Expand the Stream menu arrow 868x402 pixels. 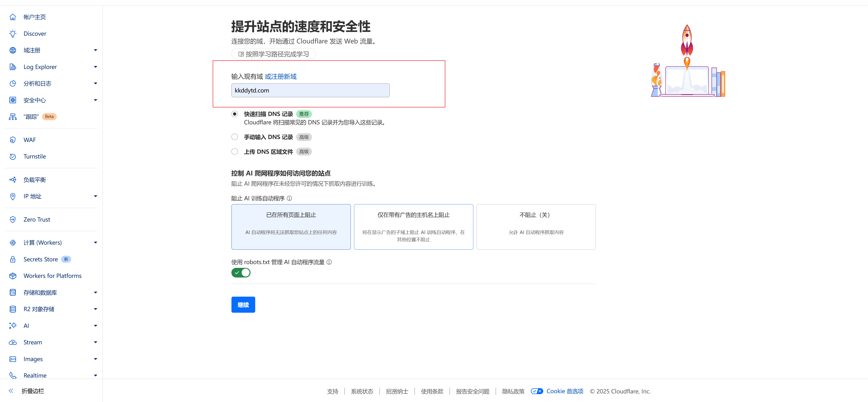95,342
